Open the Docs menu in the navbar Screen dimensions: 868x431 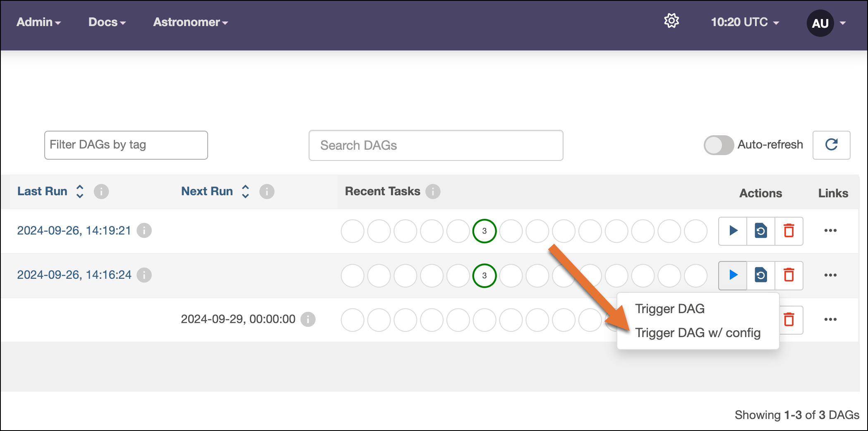coord(106,22)
